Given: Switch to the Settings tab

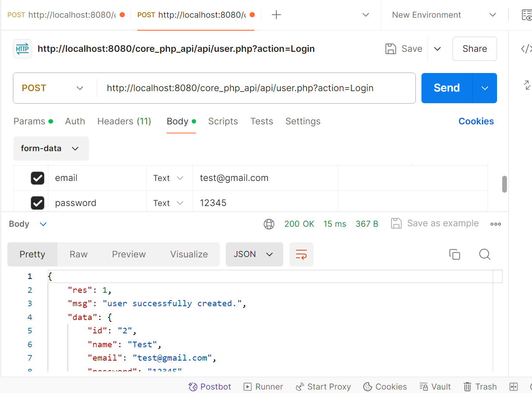Looking at the screenshot, I should coord(303,121).
